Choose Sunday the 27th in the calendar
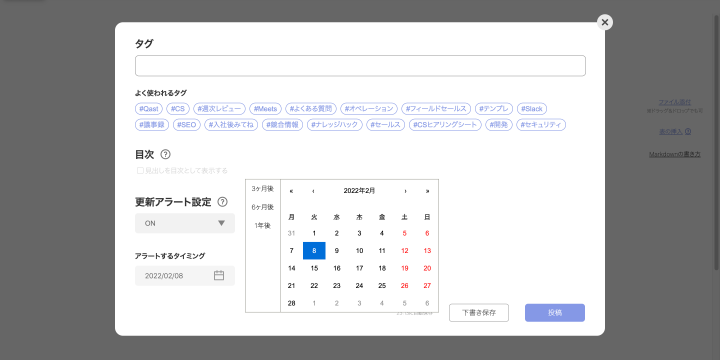The image size is (720, 360). (x=427, y=286)
